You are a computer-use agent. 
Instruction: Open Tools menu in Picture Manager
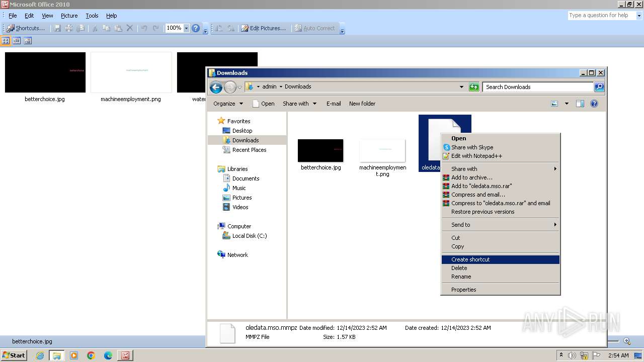pos(92,16)
